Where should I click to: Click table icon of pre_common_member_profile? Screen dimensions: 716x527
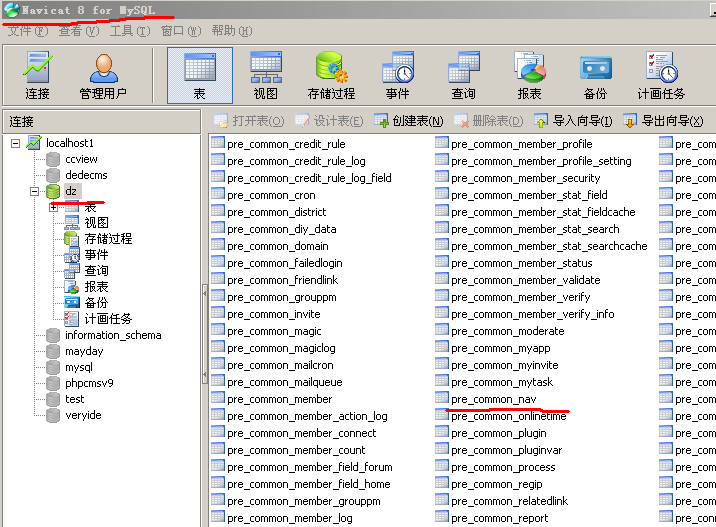[442, 143]
